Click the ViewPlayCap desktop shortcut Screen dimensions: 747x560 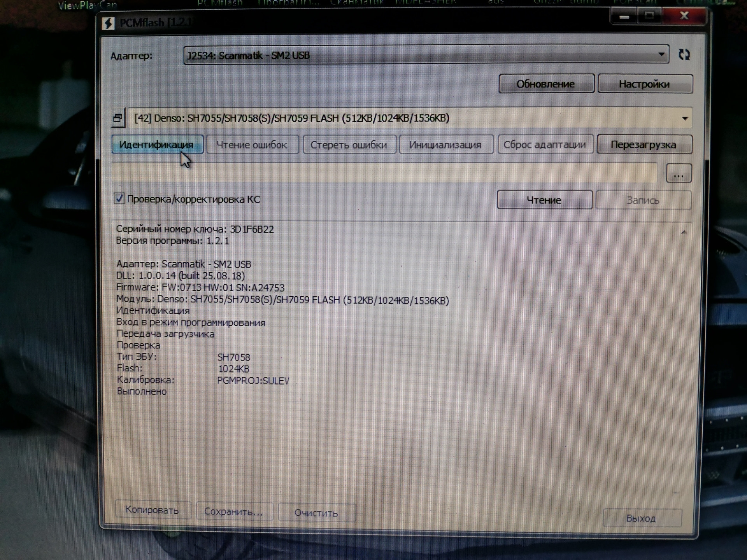click(87, 5)
